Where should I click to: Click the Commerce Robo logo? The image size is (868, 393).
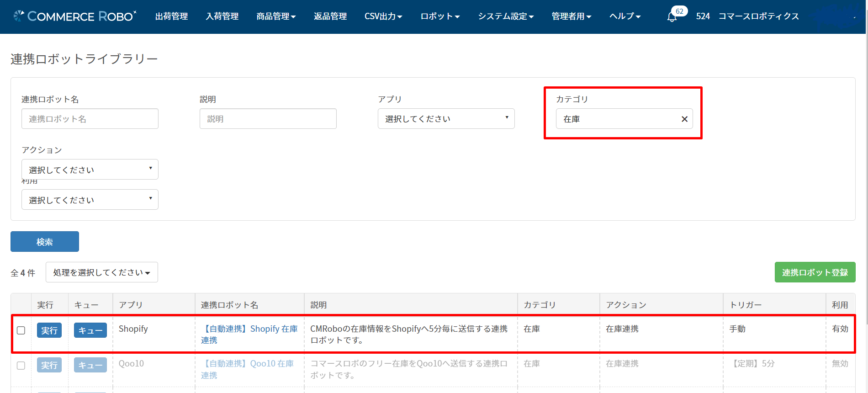pyautogui.click(x=75, y=16)
